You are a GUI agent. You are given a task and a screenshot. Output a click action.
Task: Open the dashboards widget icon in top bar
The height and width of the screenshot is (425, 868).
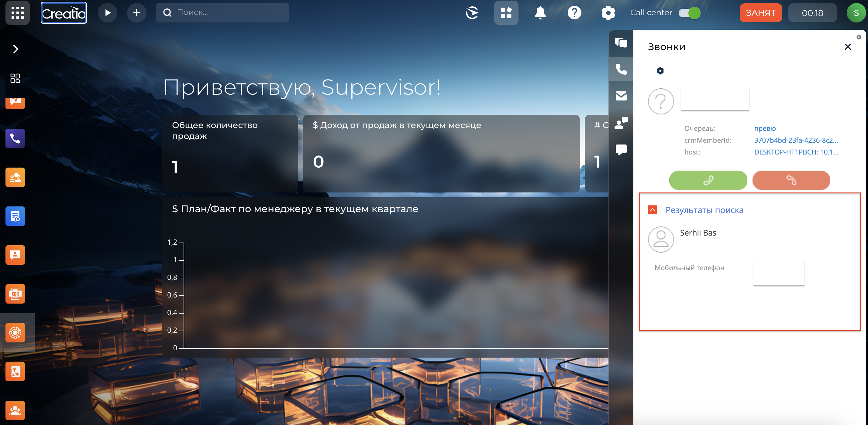click(506, 13)
